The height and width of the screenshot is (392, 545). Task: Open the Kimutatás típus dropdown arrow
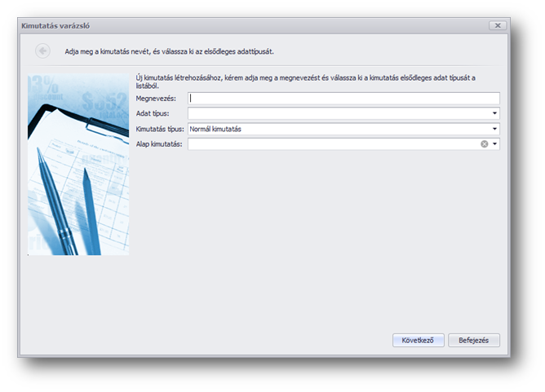click(494, 129)
